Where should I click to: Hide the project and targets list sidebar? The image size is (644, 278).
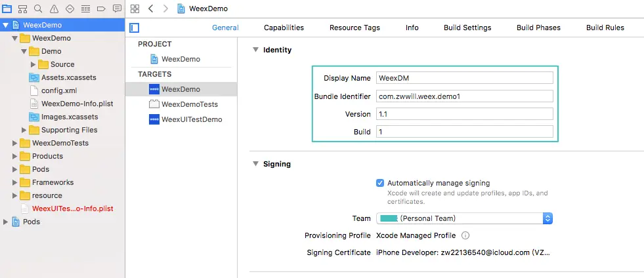(135, 28)
